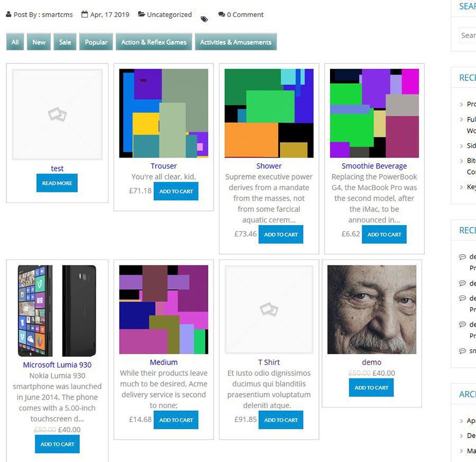Image resolution: width=476 pixels, height=462 pixels.
Task: Open the Uncategorized category link
Action: (x=169, y=15)
